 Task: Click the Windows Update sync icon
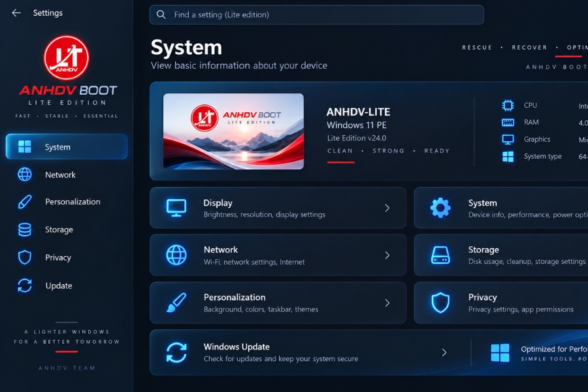click(176, 352)
